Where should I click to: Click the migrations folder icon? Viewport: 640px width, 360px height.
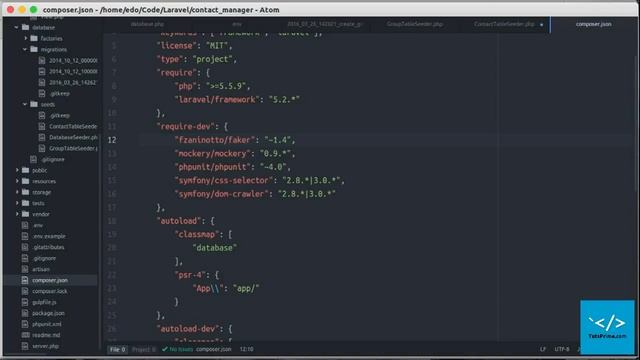(x=34, y=49)
